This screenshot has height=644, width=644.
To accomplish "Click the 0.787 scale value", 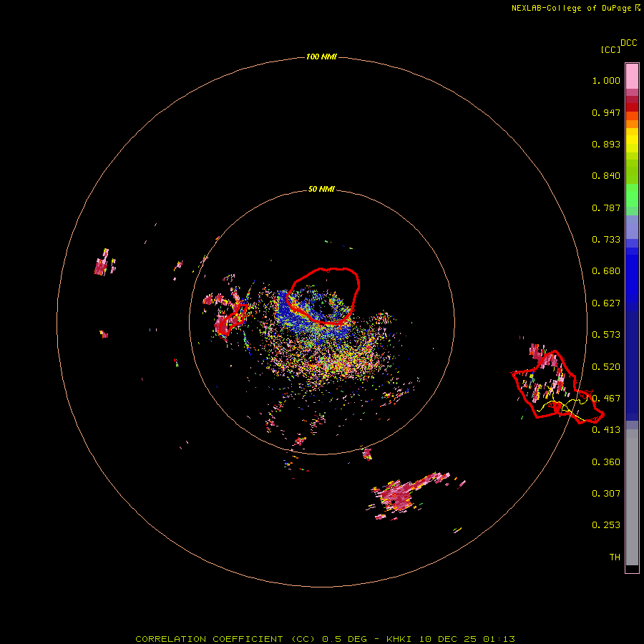I will point(606,208).
